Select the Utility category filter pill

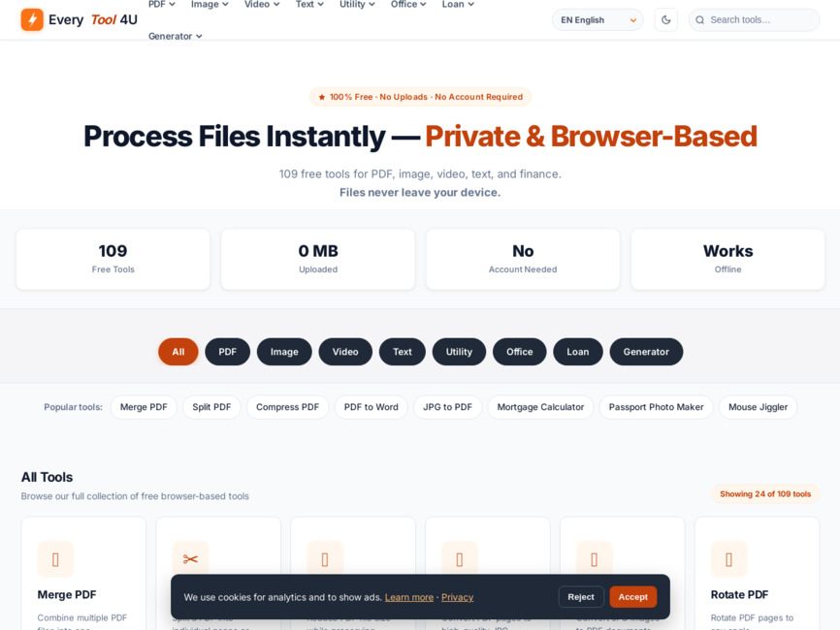(x=459, y=352)
